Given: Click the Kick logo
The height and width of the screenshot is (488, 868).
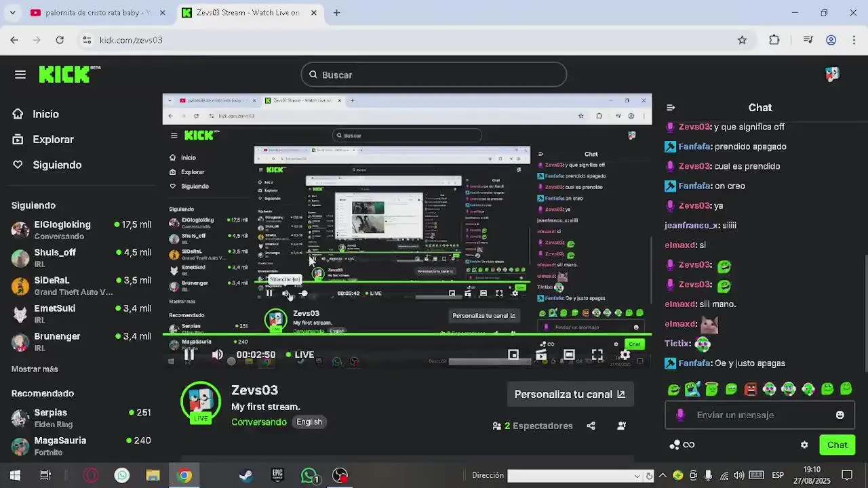Looking at the screenshot, I should click(69, 74).
